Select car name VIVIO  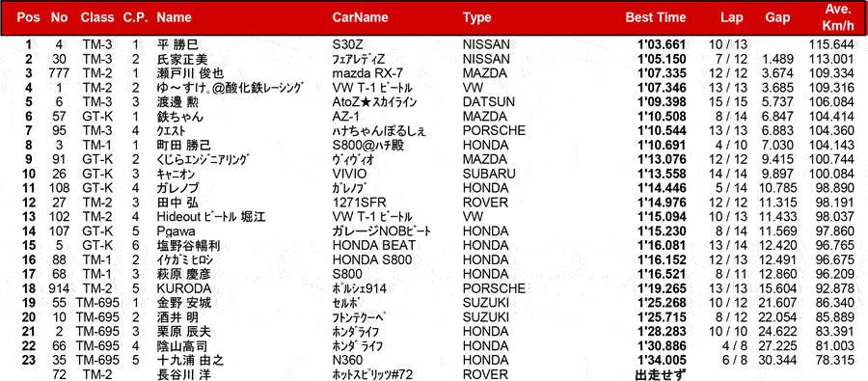(x=350, y=174)
